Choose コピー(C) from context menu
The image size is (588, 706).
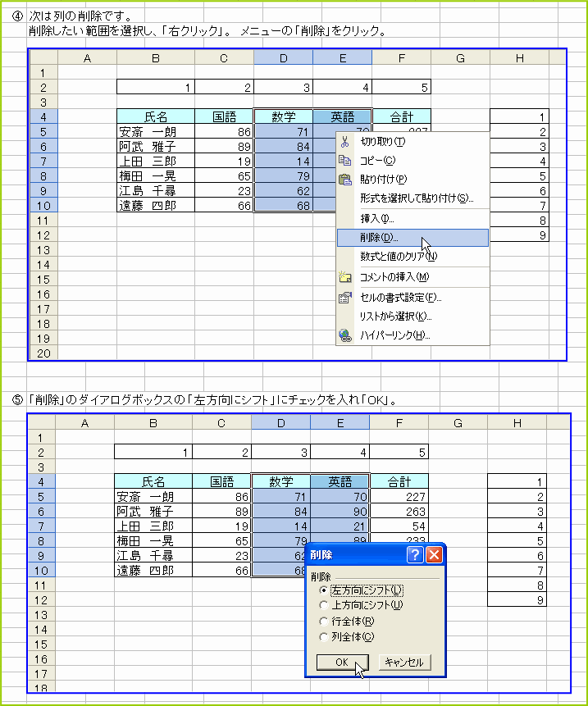[413, 160]
